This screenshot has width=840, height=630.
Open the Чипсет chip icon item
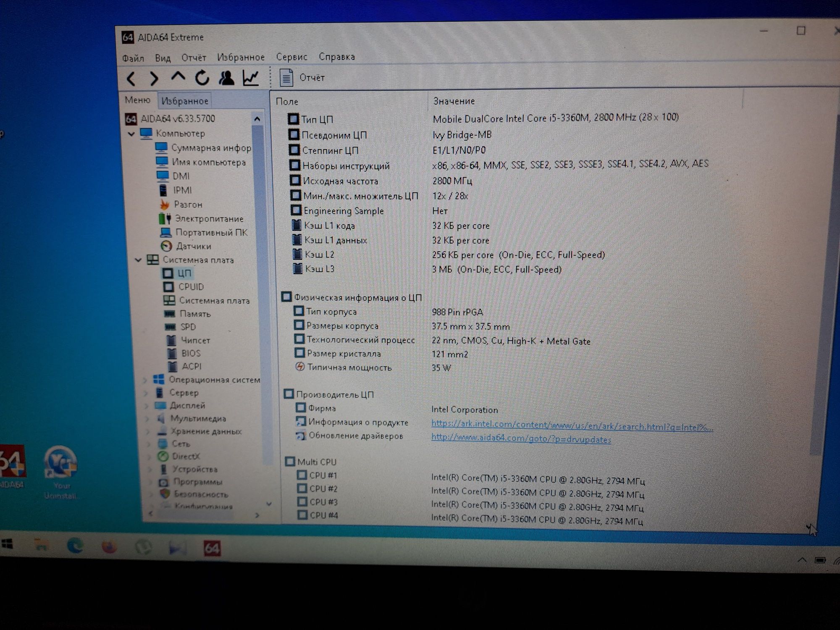[189, 340]
